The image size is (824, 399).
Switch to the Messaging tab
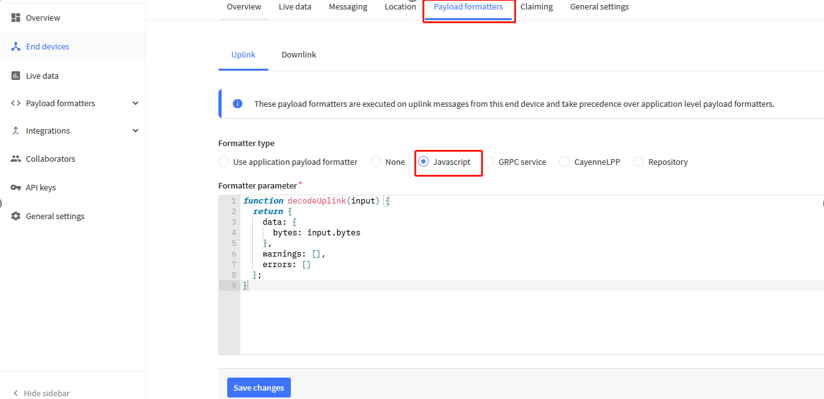(348, 7)
